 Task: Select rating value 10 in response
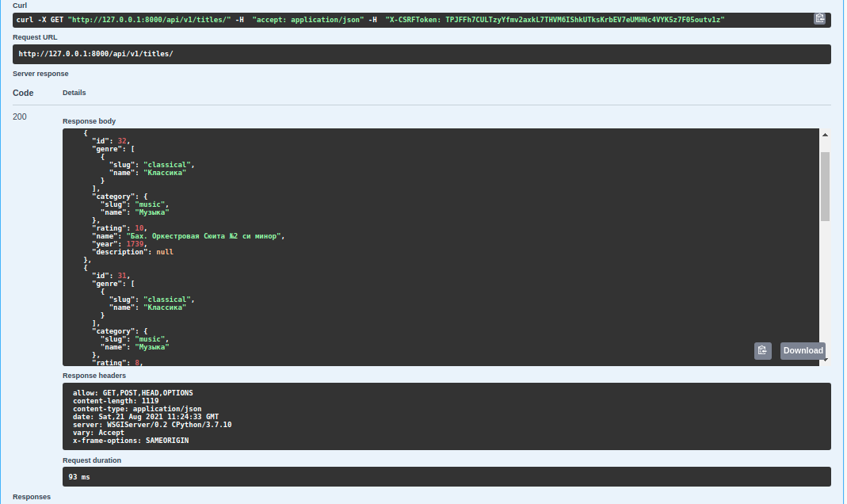coord(139,228)
